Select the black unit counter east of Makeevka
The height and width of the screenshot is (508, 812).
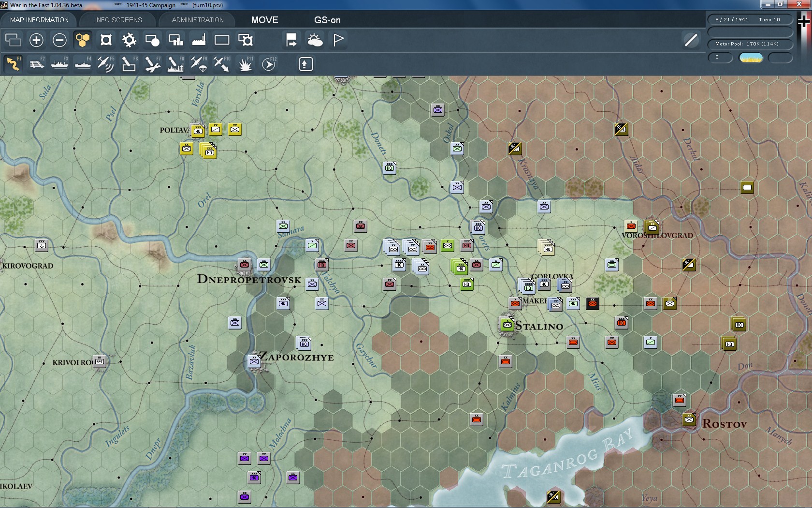[592, 303]
